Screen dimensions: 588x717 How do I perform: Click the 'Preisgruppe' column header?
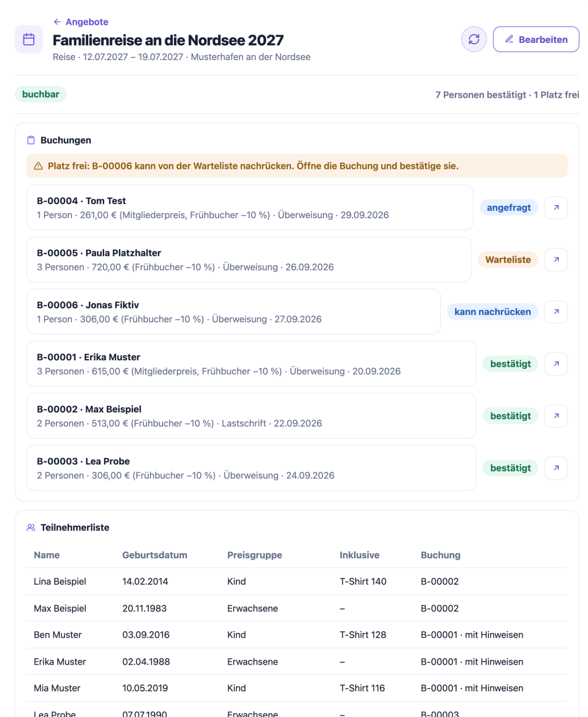pyautogui.click(x=255, y=555)
